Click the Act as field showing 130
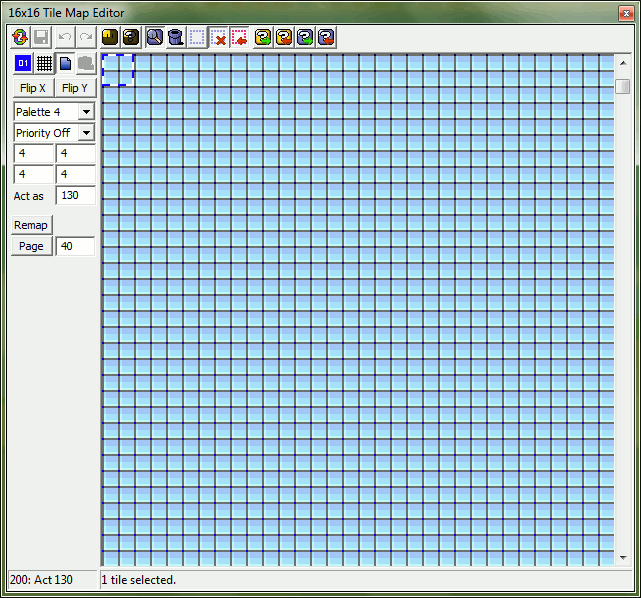The image size is (641, 598). point(76,195)
